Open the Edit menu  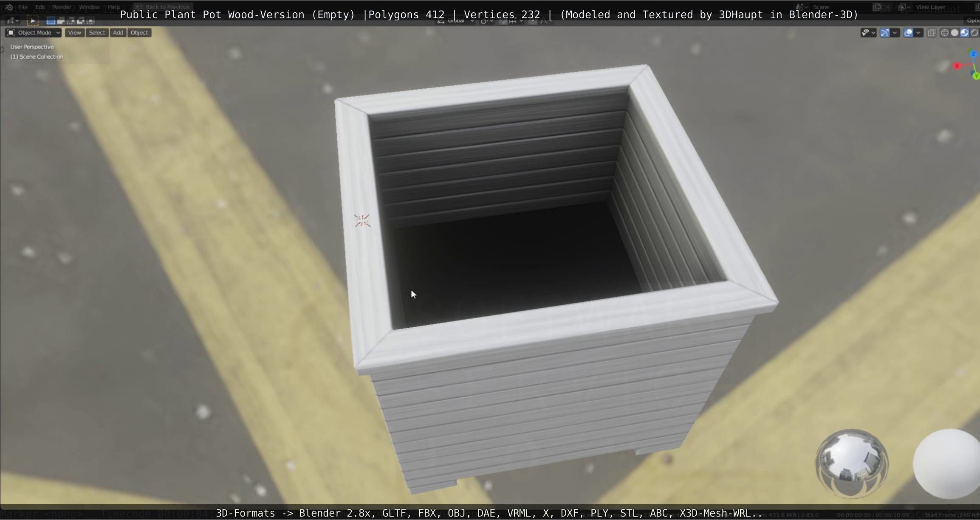pyautogui.click(x=40, y=7)
